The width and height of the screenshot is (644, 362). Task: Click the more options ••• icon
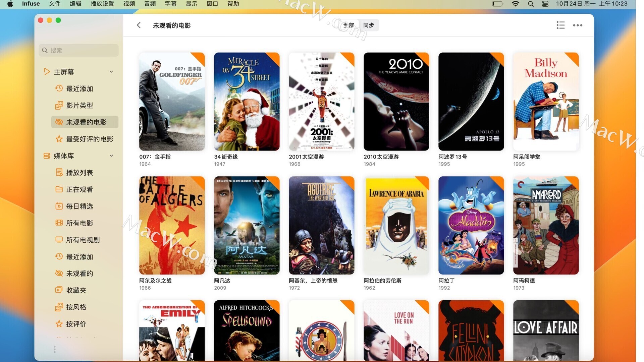click(x=578, y=25)
